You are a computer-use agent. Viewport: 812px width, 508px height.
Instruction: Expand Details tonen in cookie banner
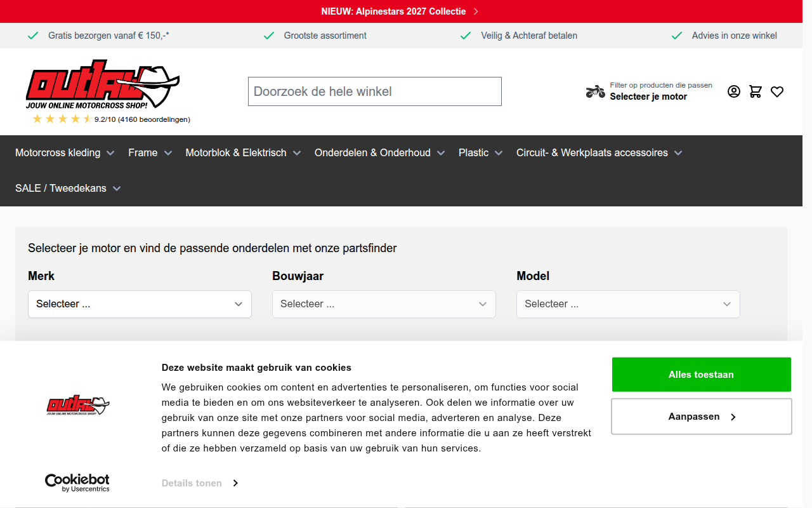(x=200, y=483)
